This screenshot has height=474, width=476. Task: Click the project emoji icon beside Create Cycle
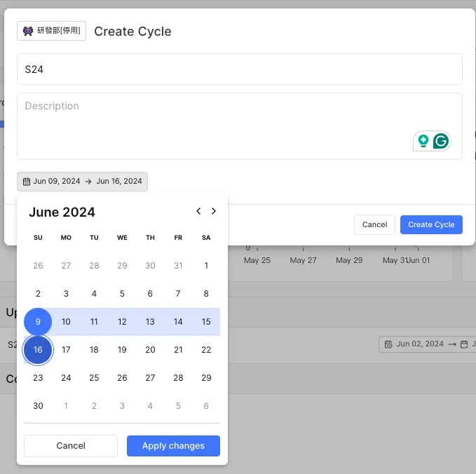coord(29,31)
